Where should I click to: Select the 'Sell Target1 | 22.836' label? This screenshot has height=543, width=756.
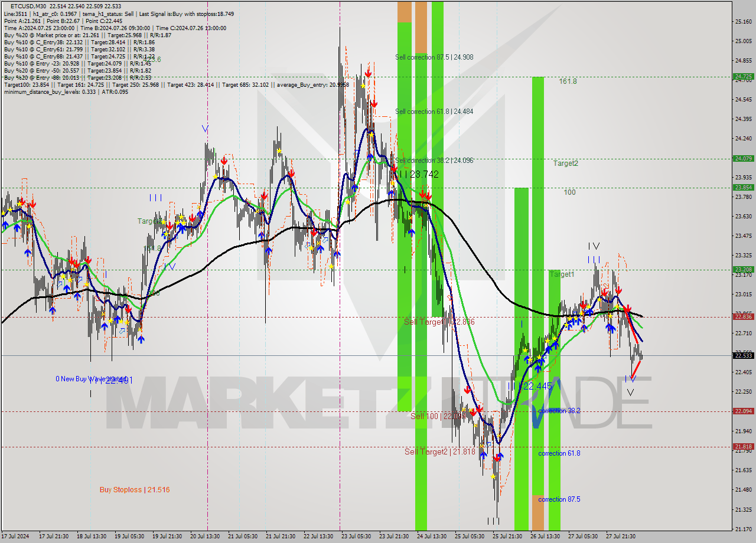pos(439,322)
